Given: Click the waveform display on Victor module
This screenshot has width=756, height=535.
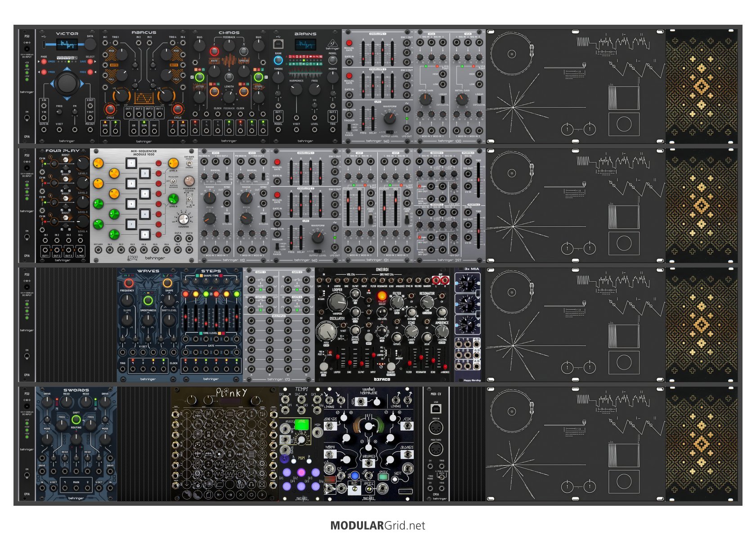Looking at the screenshot, I should pos(67,44).
